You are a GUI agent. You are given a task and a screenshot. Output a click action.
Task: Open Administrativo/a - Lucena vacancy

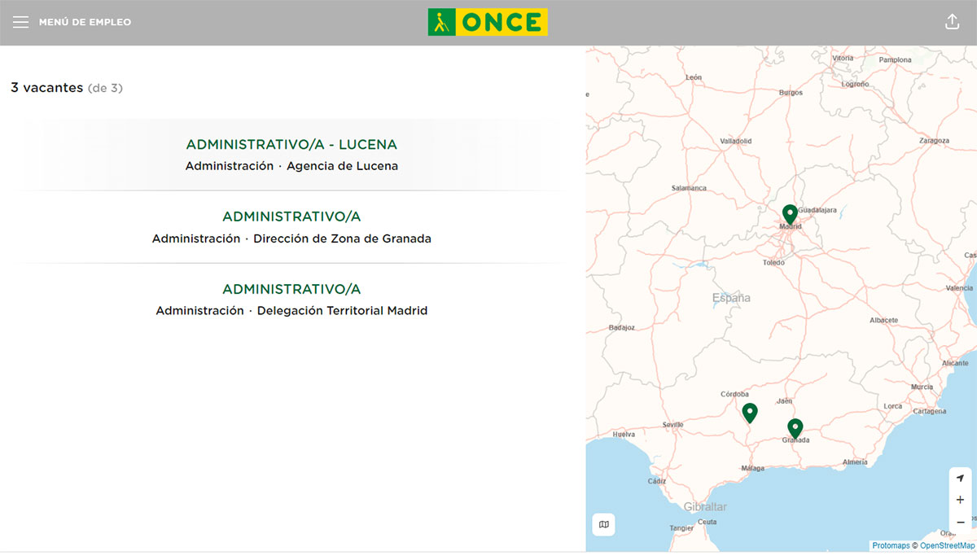pos(291,145)
